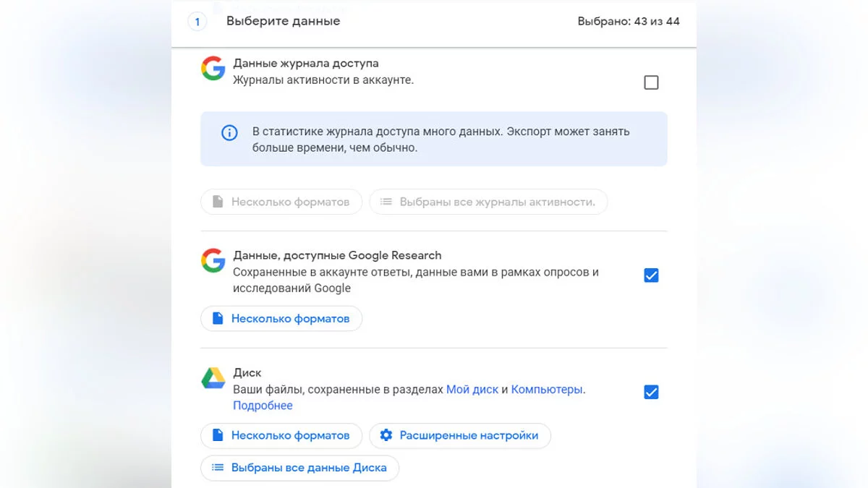Click the file icon in Диск formats chip
Viewport: 868px width, 488px height.
coord(217,435)
